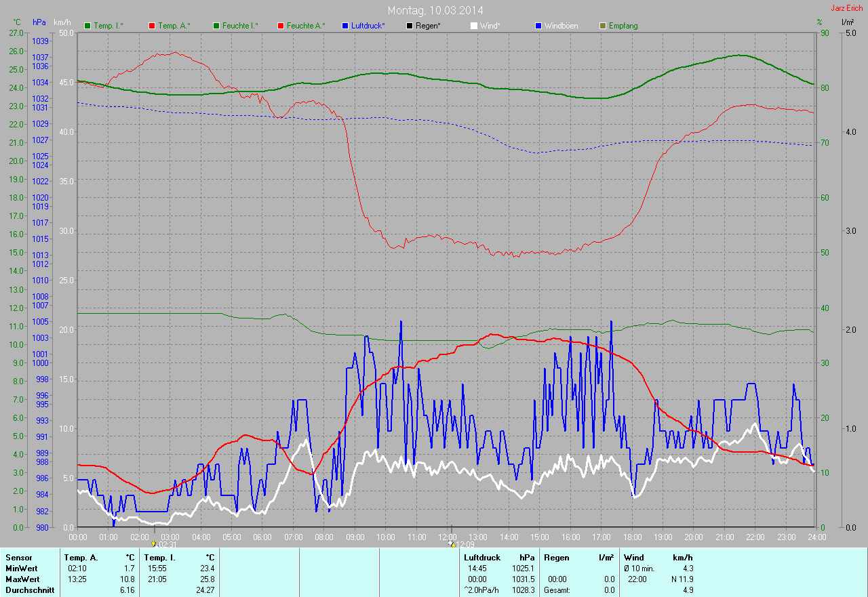Click the white Wind legend square
Viewport: 868px width, 597px height.
click(474, 26)
